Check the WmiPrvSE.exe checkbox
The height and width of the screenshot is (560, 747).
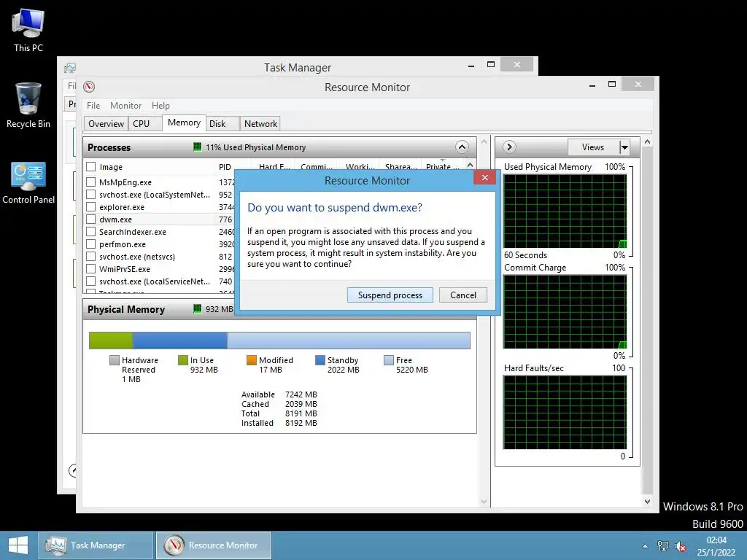point(91,268)
